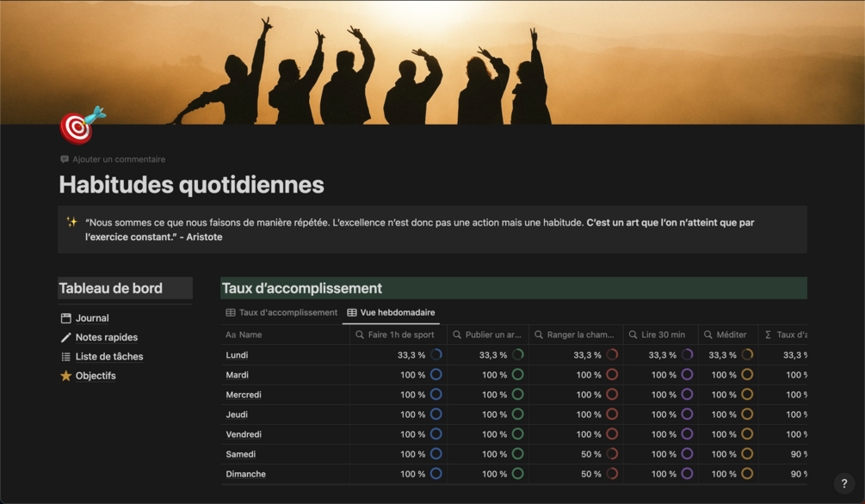The image size is (865, 504).
Task: Click magnifier icon in Méditer header
Action: (707, 335)
